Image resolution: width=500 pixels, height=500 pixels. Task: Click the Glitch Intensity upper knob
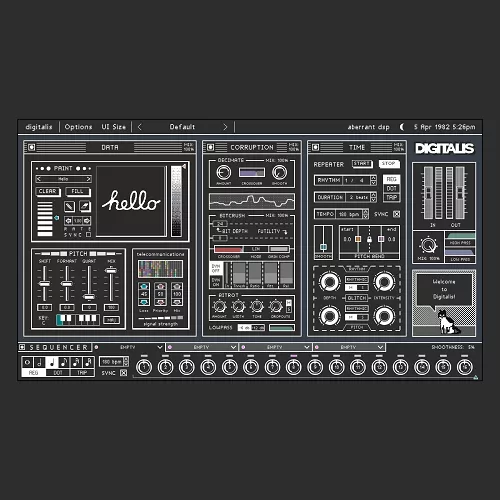[x=384, y=282]
